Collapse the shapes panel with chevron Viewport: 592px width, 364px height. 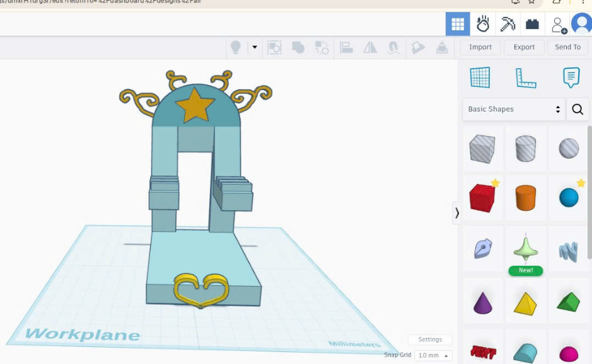tap(457, 213)
